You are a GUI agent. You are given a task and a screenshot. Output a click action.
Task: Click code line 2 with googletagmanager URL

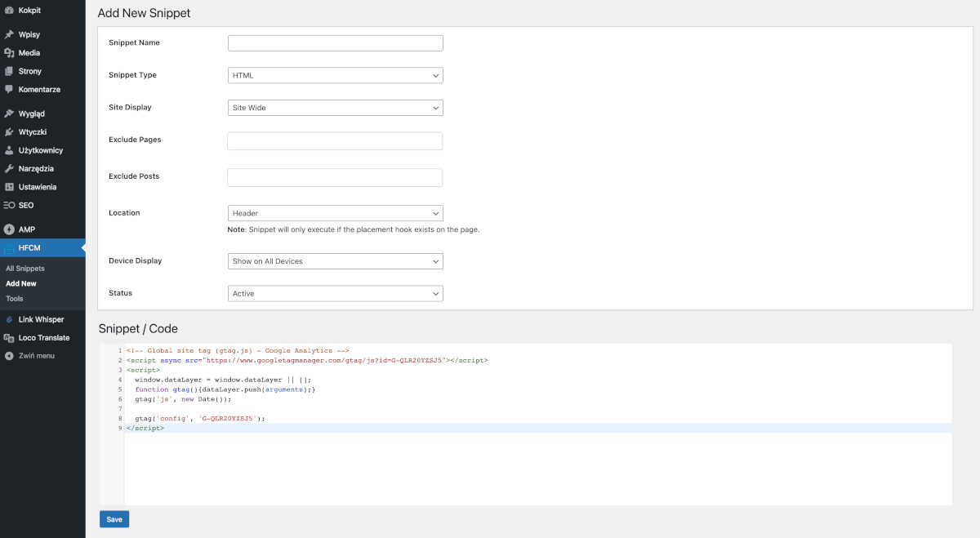pyautogui.click(x=307, y=360)
